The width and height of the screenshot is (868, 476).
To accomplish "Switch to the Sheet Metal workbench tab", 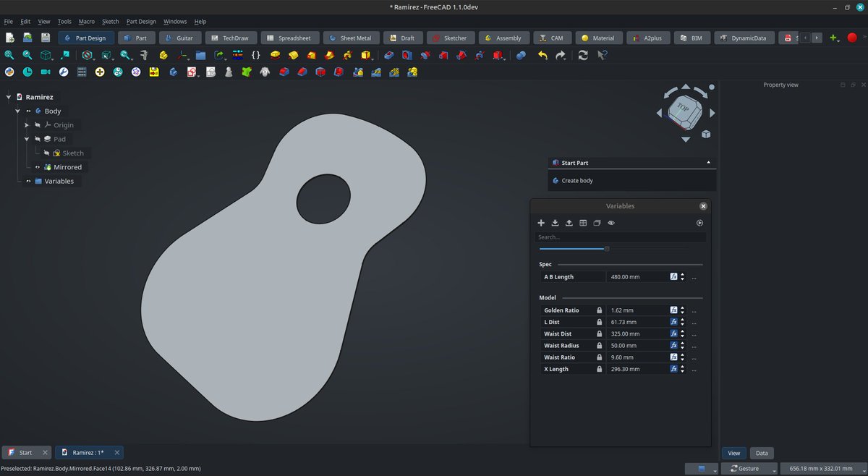I will (350, 38).
